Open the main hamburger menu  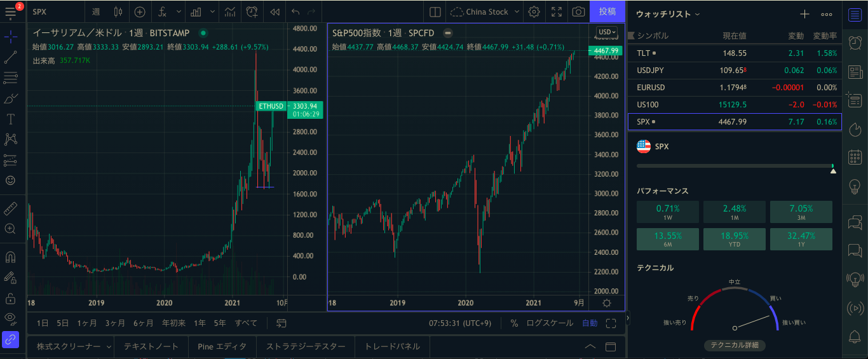coord(11,11)
